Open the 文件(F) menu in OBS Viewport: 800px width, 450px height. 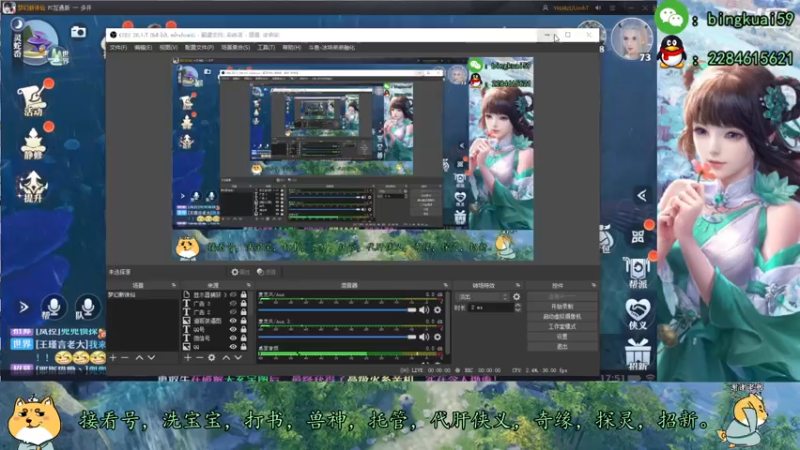[x=118, y=47]
